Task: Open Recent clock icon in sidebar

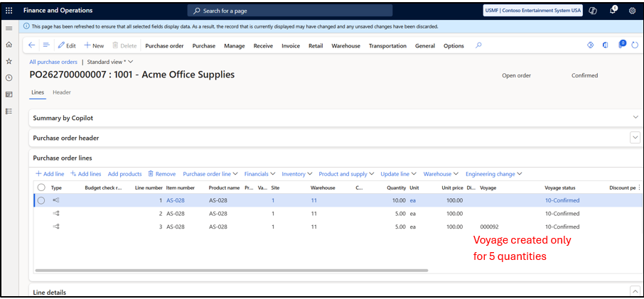Action: [x=9, y=77]
